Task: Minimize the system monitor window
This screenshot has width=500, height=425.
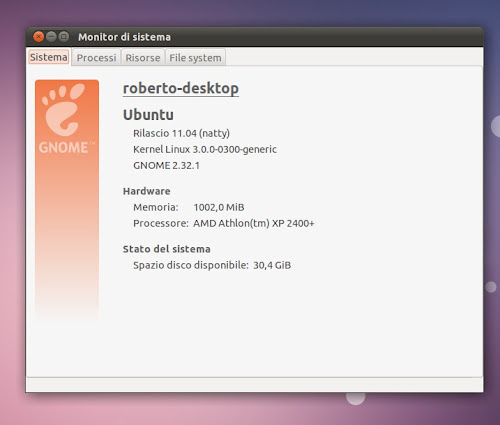Action: click(x=51, y=36)
